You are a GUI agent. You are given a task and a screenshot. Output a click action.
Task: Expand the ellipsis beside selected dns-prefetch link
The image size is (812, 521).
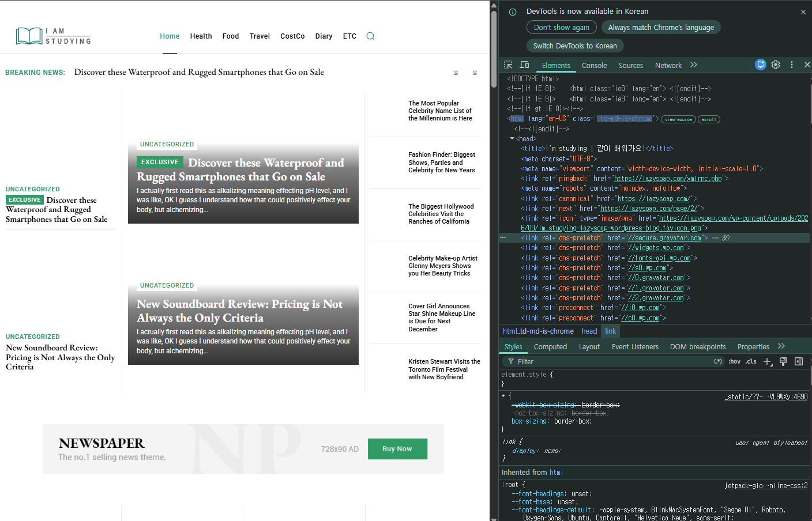pyautogui.click(x=503, y=237)
